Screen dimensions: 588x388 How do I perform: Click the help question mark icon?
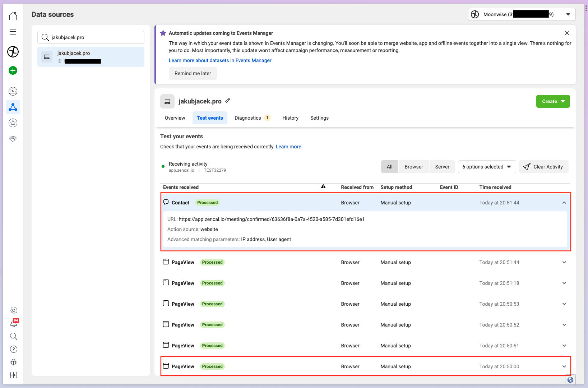[13, 349]
